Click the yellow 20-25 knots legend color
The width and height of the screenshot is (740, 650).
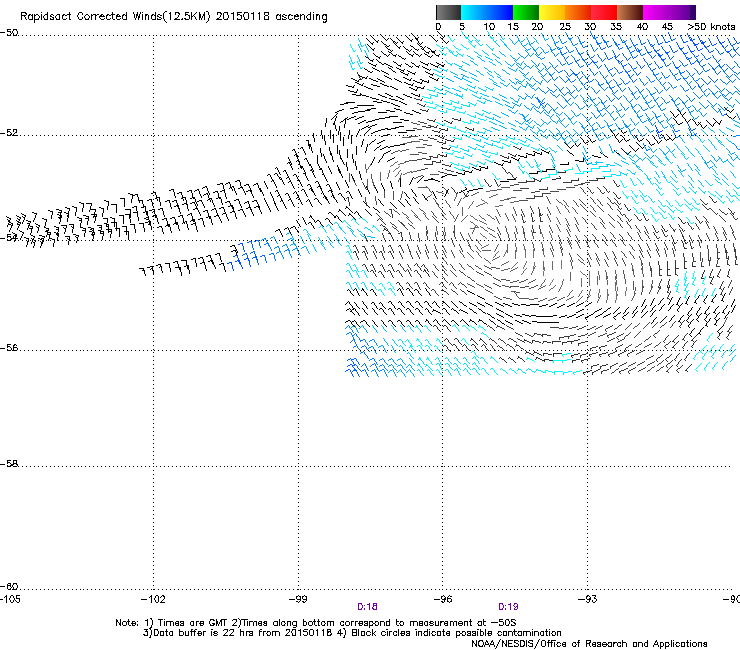coord(552,12)
